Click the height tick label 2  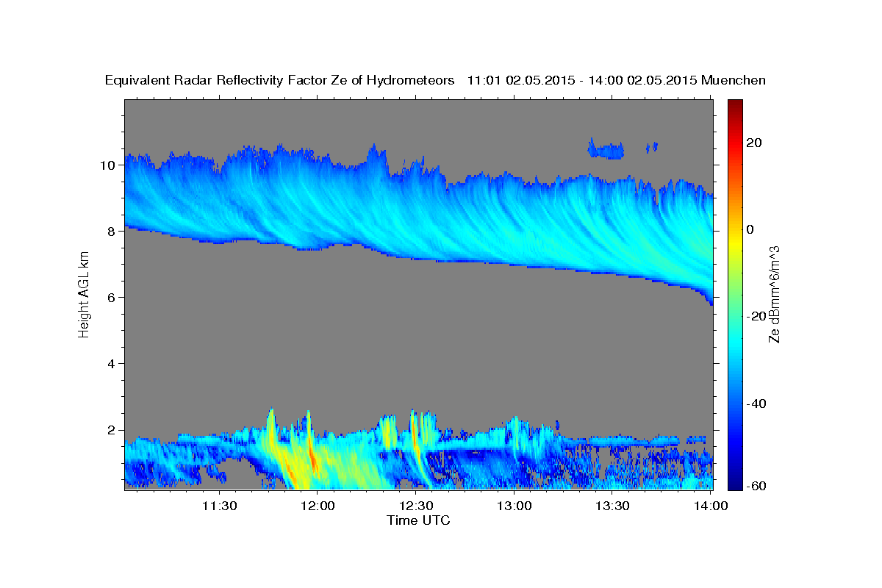(112, 430)
